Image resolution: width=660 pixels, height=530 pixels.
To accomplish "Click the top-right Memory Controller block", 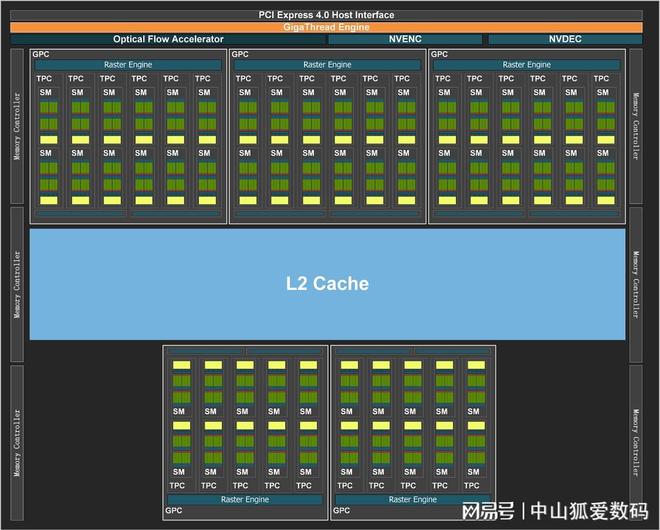I will pyautogui.click(x=637, y=125).
